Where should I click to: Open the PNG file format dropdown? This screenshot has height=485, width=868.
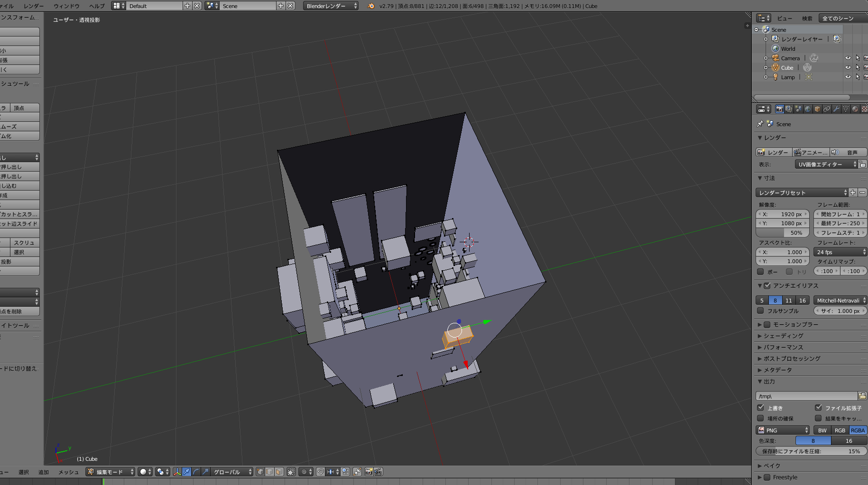point(783,430)
